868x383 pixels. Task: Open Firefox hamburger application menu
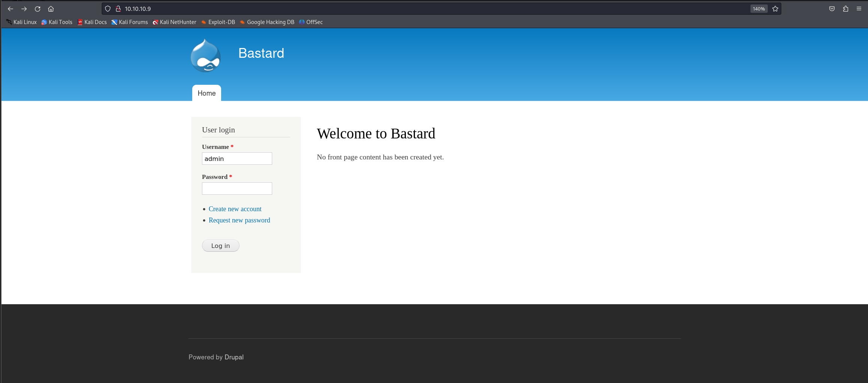click(x=859, y=9)
